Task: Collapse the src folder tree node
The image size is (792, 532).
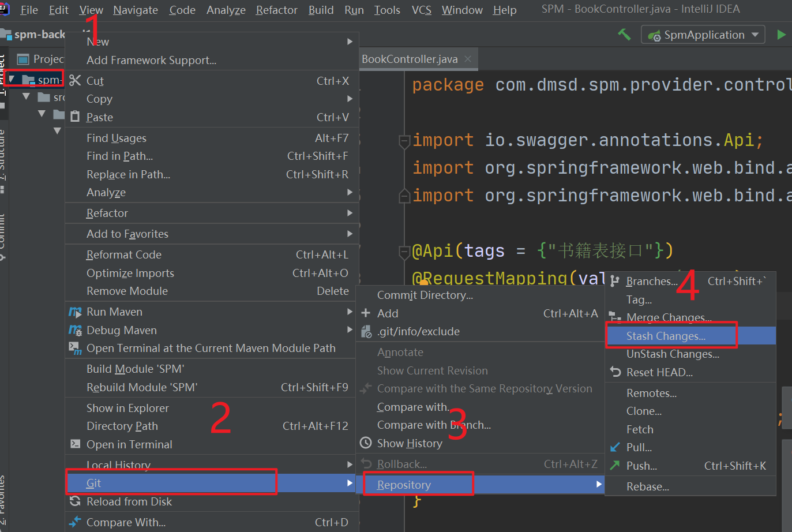Action: [x=27, y=97]
